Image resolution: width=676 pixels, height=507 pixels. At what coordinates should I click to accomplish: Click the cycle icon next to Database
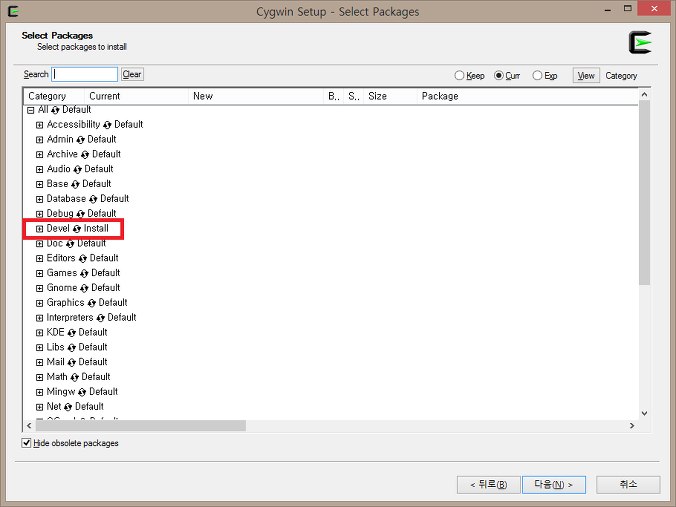(x=93, y=199)
